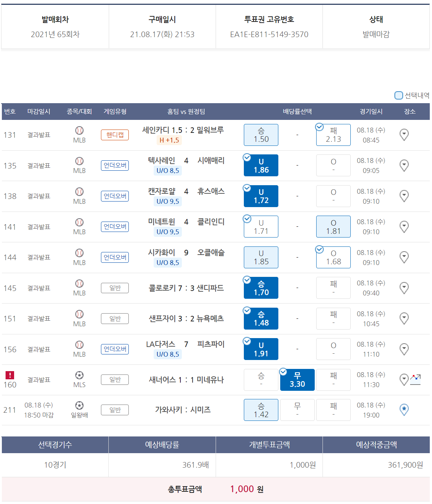Toggle 승 1.48 selection for match 151
This screenshot has height=504, width=432.
tap(261, 318)
